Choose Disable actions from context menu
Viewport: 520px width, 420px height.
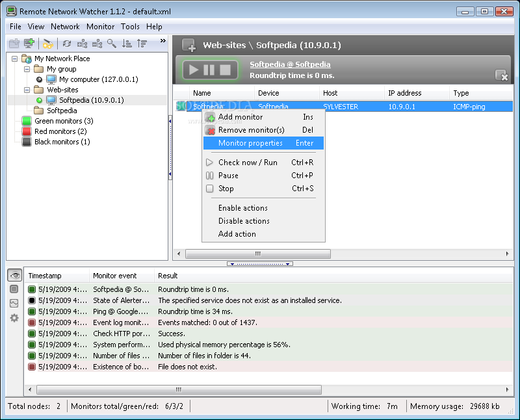[x=263, y=221]
